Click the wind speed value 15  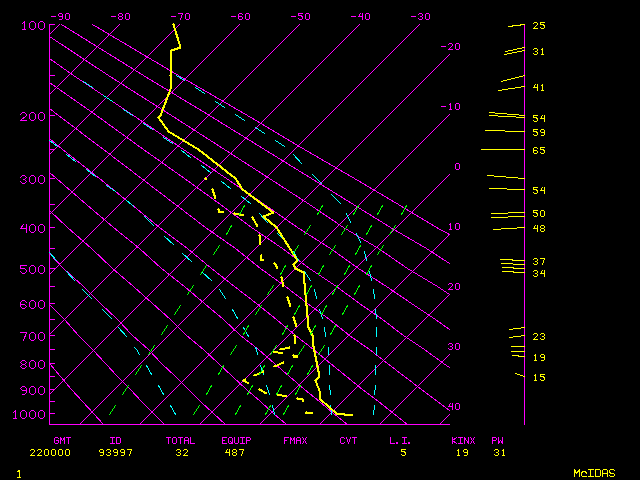pyautogui.click(x=539, y=377)
